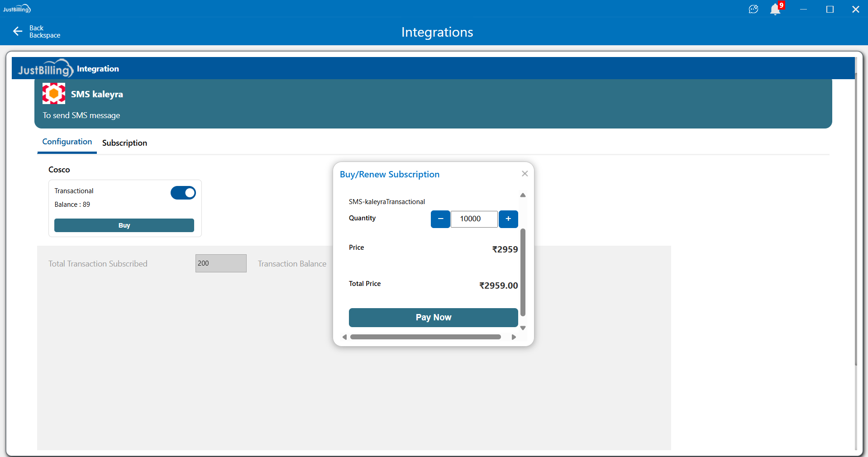
Task: Click the JustBilling Integration logo
Action: click(x=45, y=69)
